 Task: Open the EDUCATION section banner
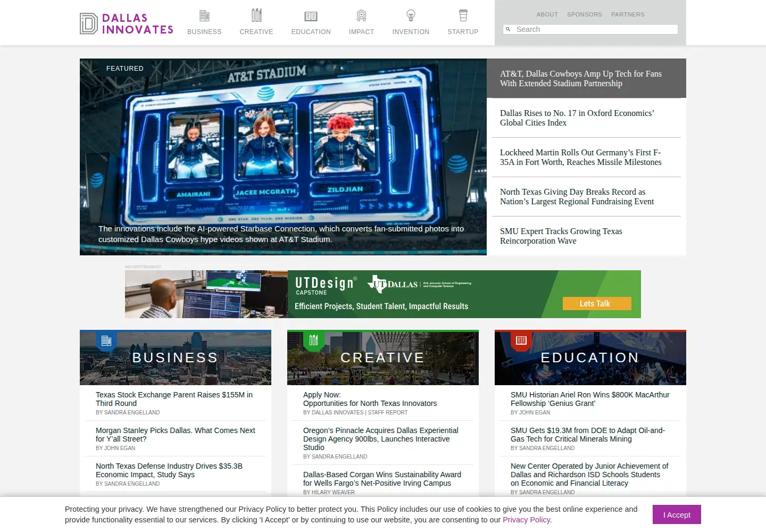pyautogui.click(x=590, y=358)
